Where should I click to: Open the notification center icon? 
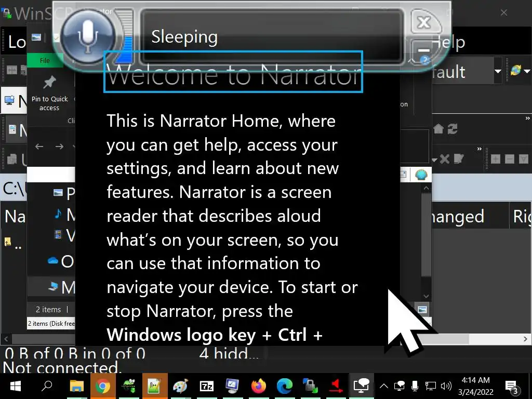[x=512, y=387]
